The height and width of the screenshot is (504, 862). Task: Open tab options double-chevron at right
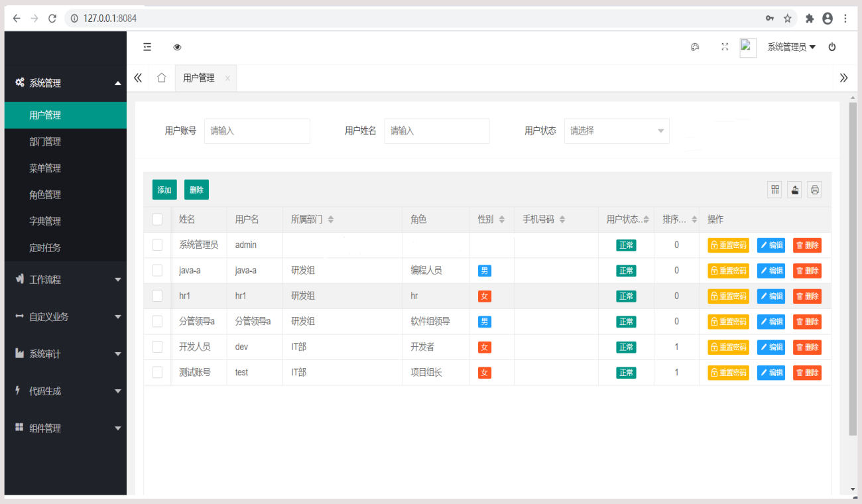click(843, 78)
